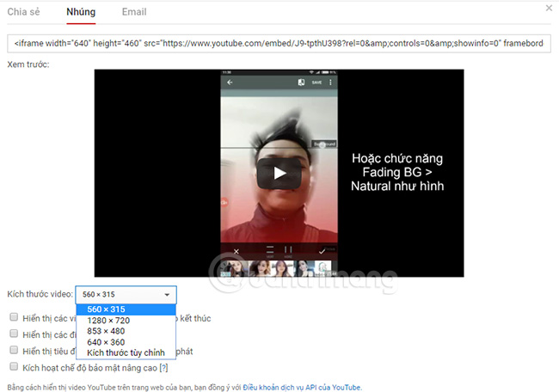Viewport: 559px width, 392px height.
Task: Play the video preview
Action: [x=279, y=174]
